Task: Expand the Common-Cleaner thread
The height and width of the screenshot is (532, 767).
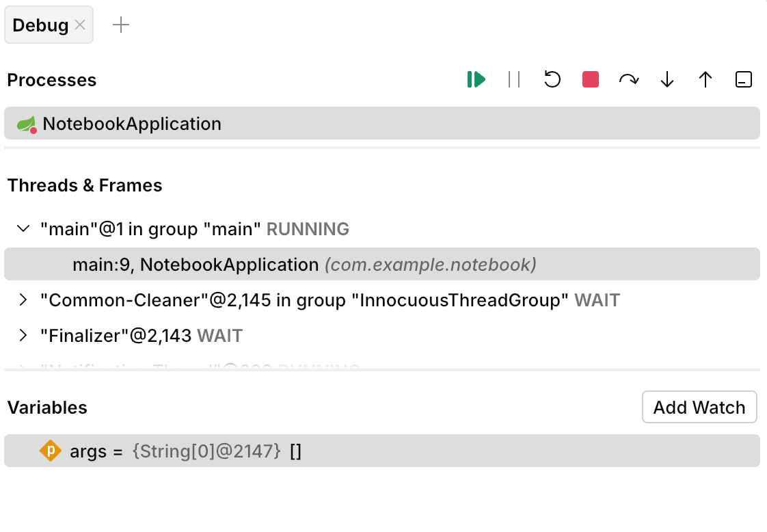Action: tap(23, 300)
